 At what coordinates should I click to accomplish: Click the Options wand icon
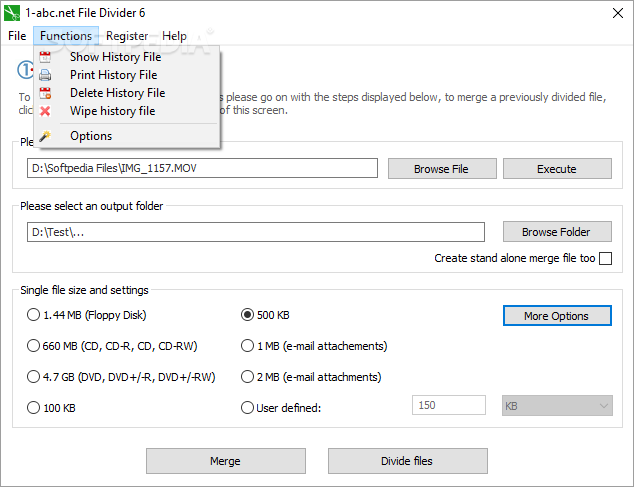coord(45,136)
